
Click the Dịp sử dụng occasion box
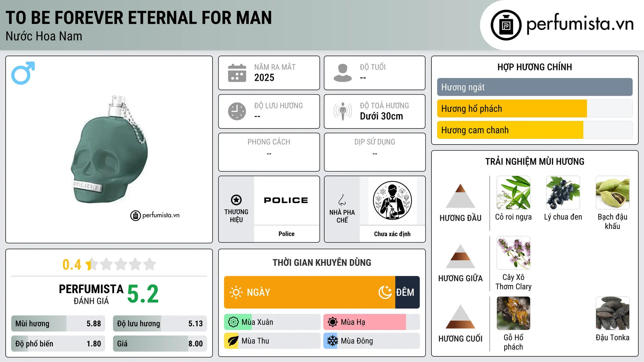pos(375,152)
